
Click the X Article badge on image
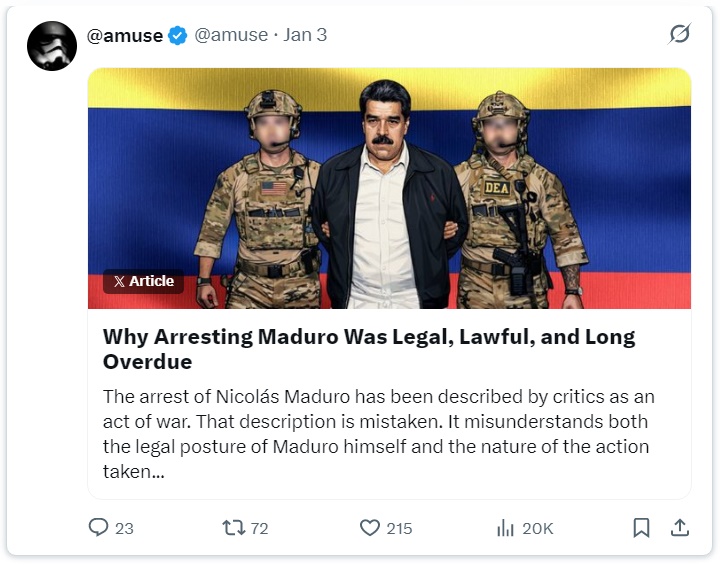click(144, 281)
